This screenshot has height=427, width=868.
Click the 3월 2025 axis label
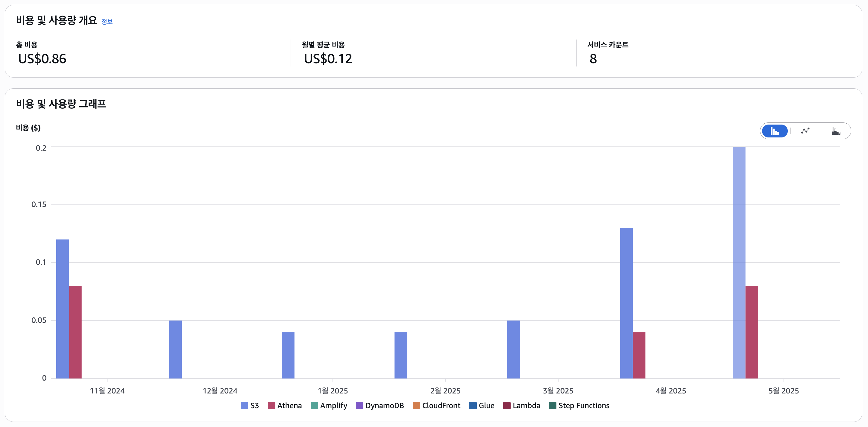point(558,390)
